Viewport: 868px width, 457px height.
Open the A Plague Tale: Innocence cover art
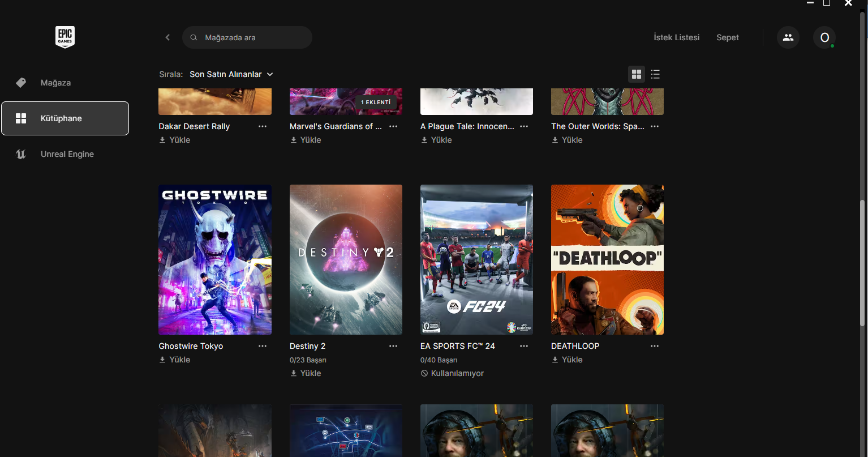click(x=476, y=101)
